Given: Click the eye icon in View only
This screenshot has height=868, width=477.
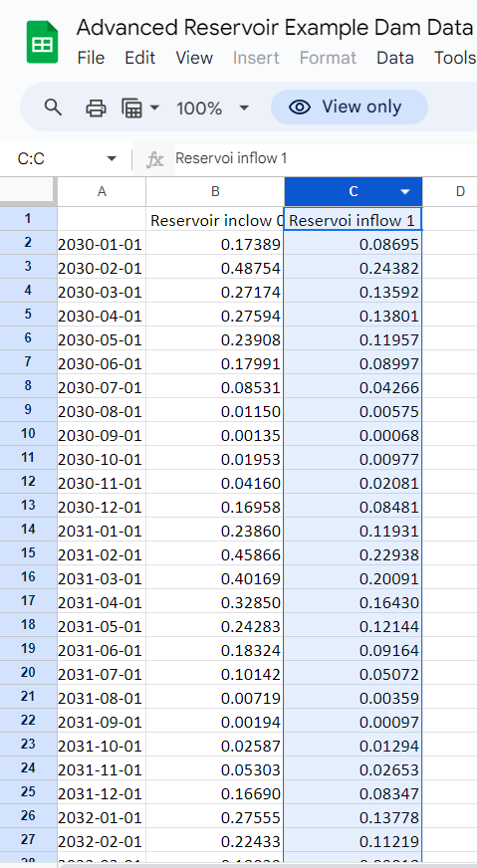Looking at the screenshot, I should (300, 107).
